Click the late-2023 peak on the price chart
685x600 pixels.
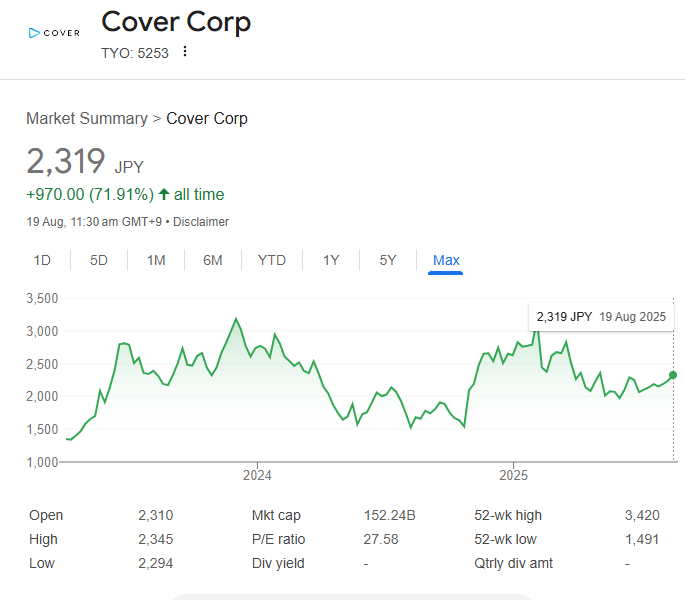click(236, 319)
